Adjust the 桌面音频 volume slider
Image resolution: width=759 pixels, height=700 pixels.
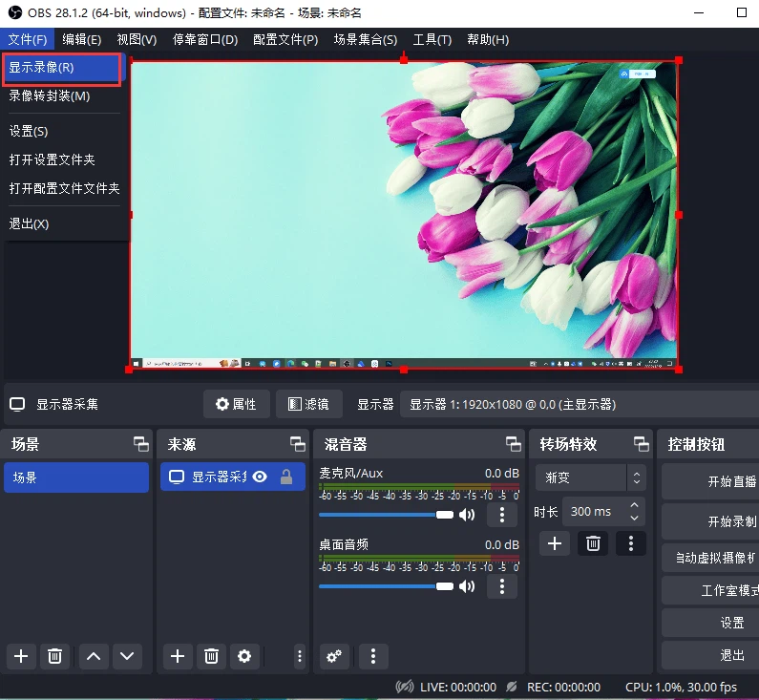pyautogui.click(x=387, y=586)
